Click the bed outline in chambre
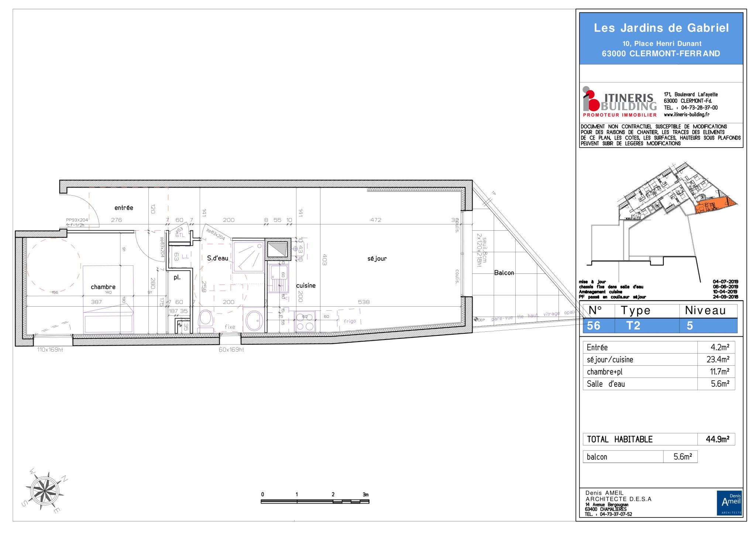This screenshot has width=756, height=534. click(x=108, y=299)
